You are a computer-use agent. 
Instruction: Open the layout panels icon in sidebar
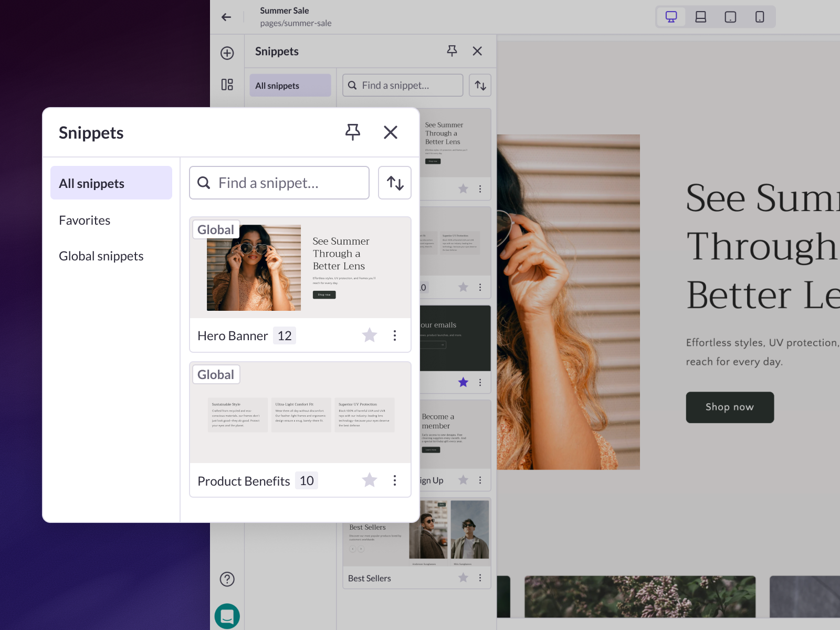click(x=227, y=85)
